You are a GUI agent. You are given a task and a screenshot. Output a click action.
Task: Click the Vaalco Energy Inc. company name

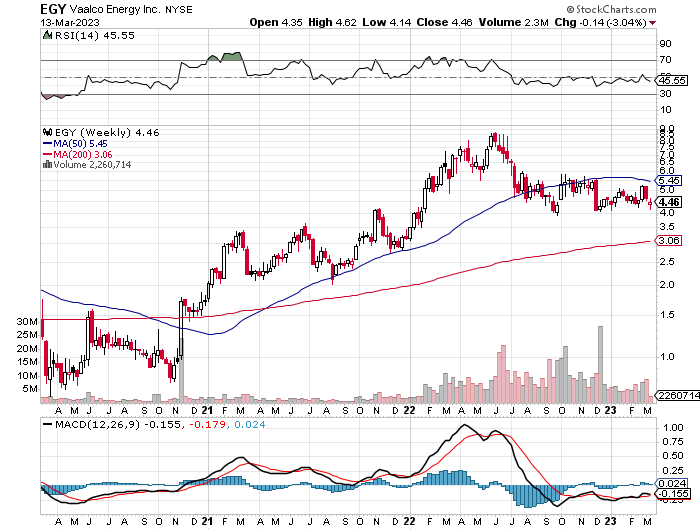tap(114, 9)
